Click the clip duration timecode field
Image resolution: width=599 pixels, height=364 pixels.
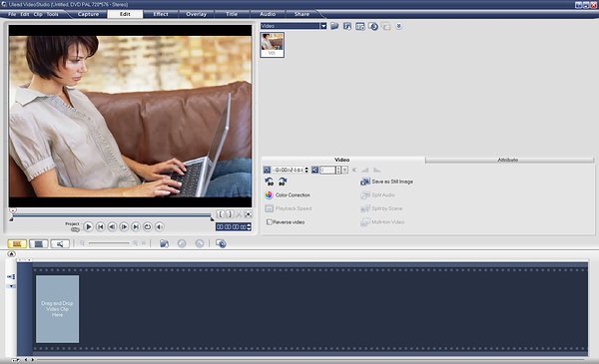pos(289,170)
